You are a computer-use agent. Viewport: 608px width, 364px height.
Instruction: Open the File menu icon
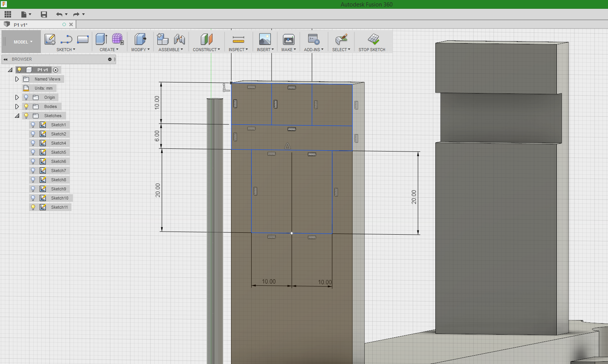coord(24,14)
